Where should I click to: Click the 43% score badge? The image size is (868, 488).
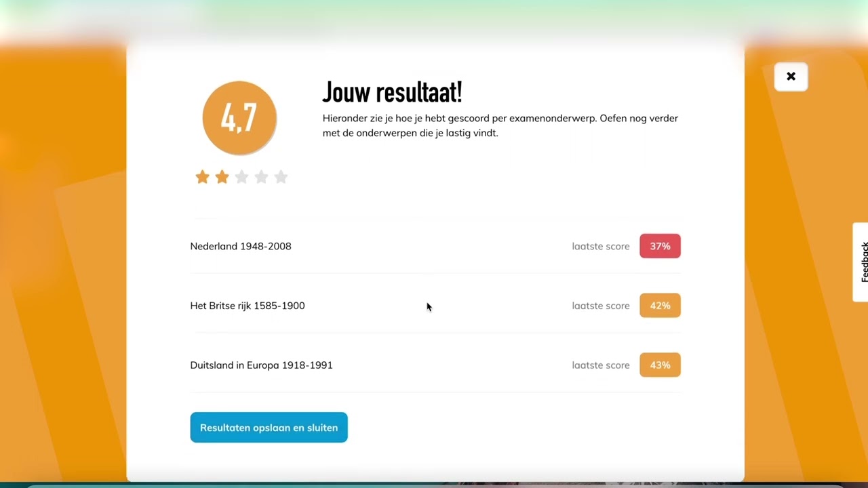pos(660,365)
